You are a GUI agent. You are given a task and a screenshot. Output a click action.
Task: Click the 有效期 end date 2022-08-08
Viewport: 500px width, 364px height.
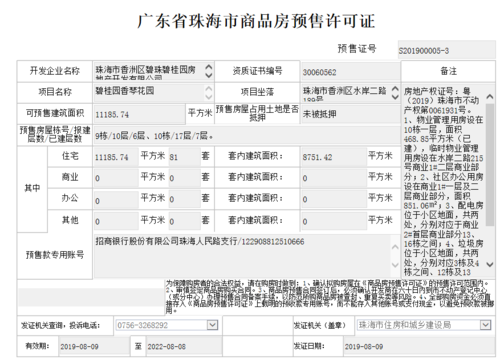184,346
